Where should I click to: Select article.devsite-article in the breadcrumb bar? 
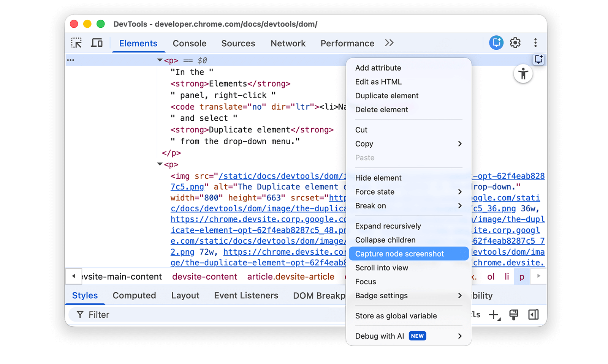(291, 276)
